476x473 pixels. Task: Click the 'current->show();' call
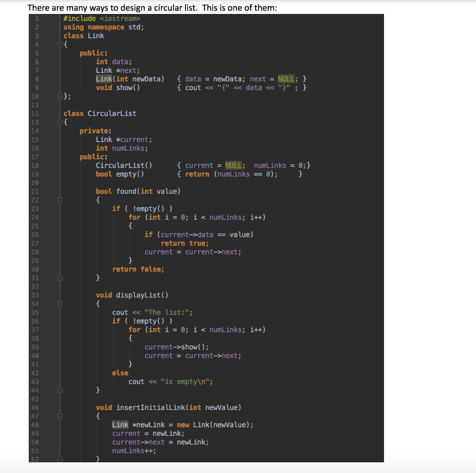click(x=177, y=347)
